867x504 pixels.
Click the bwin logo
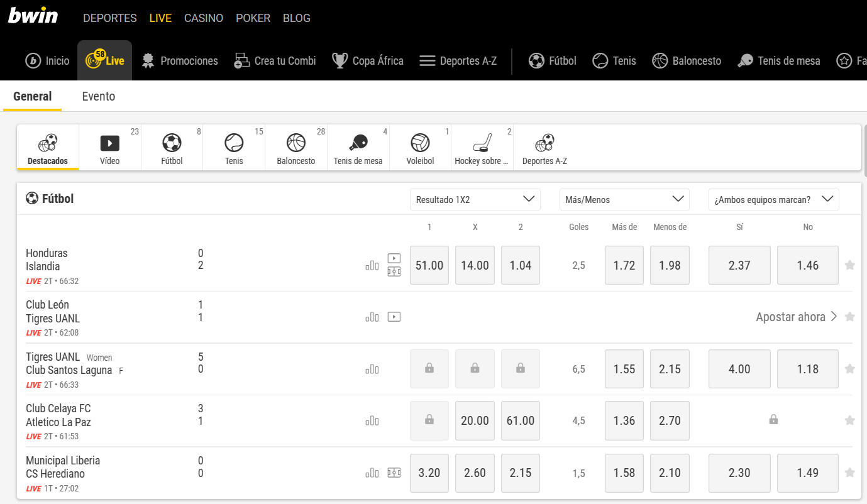coord(33,16)
